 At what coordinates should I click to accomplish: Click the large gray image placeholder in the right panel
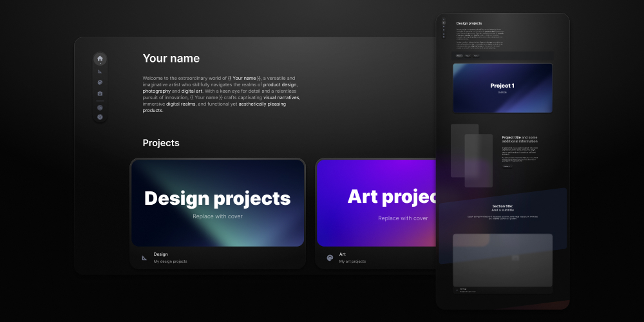503,260
